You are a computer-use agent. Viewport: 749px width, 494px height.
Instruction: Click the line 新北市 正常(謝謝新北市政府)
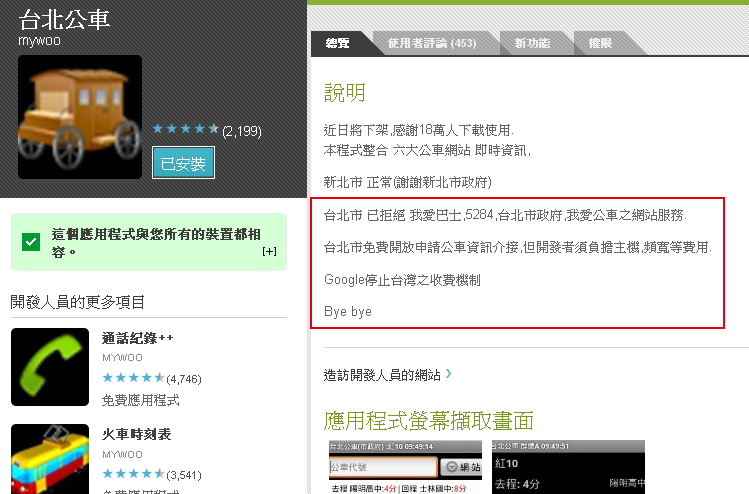tap(407, 182)
